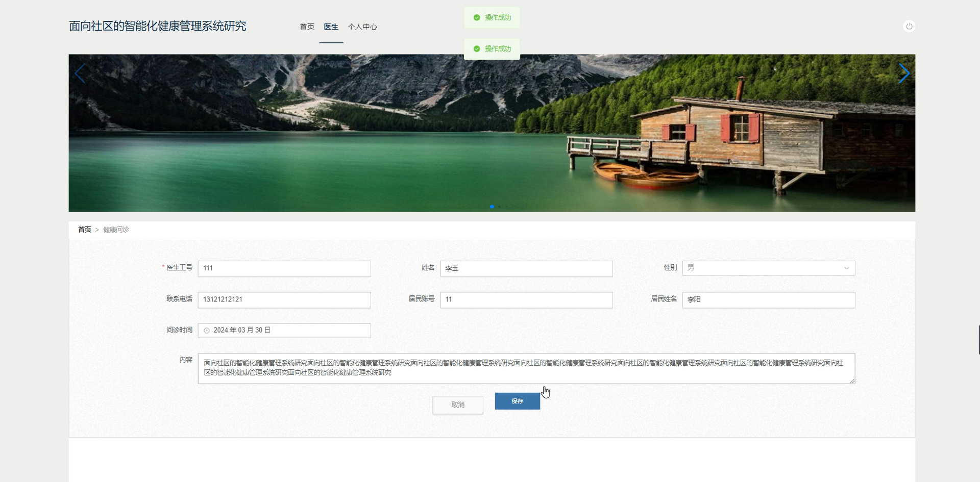
Task: Open the 医生 navigation menu item
Action: (x=331, y=27)
